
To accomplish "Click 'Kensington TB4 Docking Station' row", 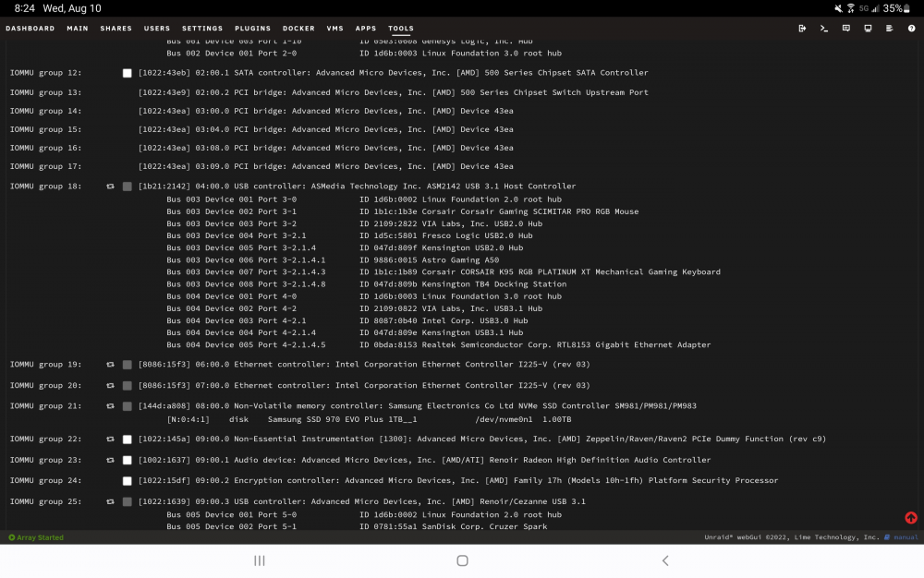I will click(367, 284).
